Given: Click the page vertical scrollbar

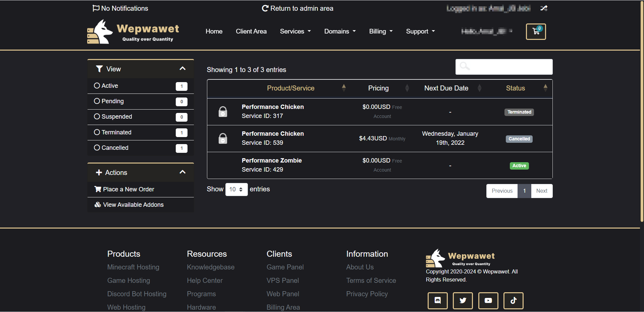Looking at the screenshot, I should point(642,111).
